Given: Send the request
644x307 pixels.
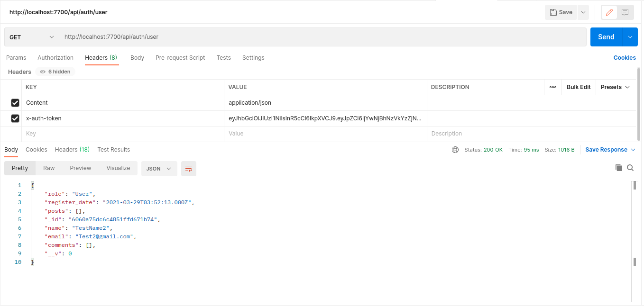Looking at the screenshot, I should 606,37.
